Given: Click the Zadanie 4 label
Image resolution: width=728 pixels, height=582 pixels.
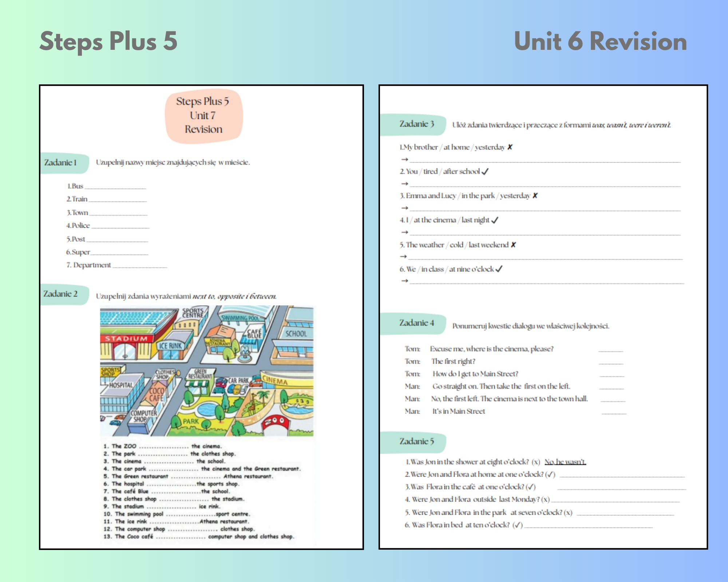Looking at the screenshot, I should 416,323.
